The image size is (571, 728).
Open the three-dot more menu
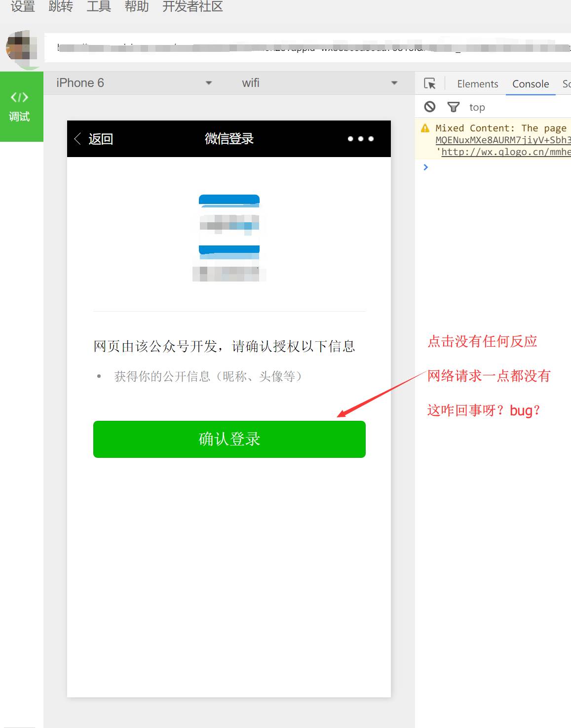(x=361, y=139)
